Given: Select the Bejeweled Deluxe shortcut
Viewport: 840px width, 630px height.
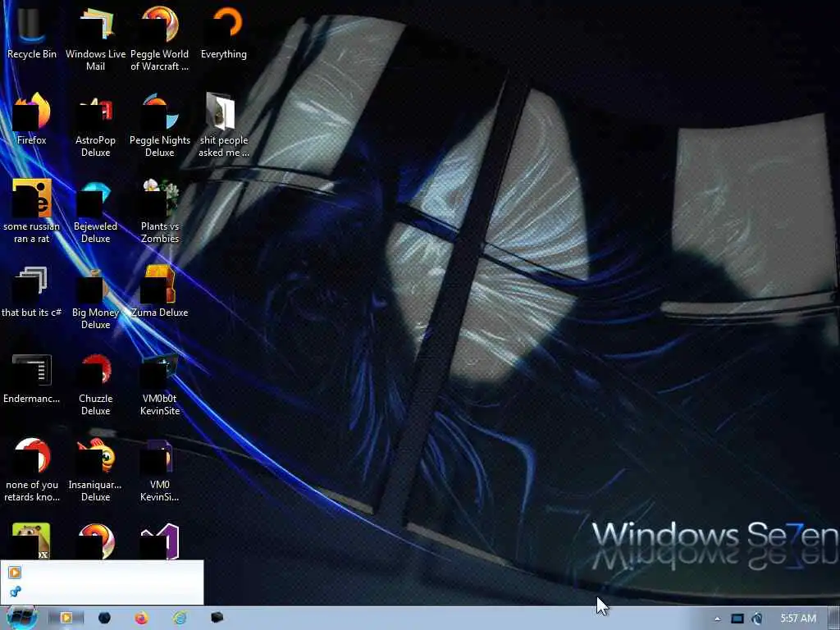Looking at the screenshot, I should click(x=95, y=211).
